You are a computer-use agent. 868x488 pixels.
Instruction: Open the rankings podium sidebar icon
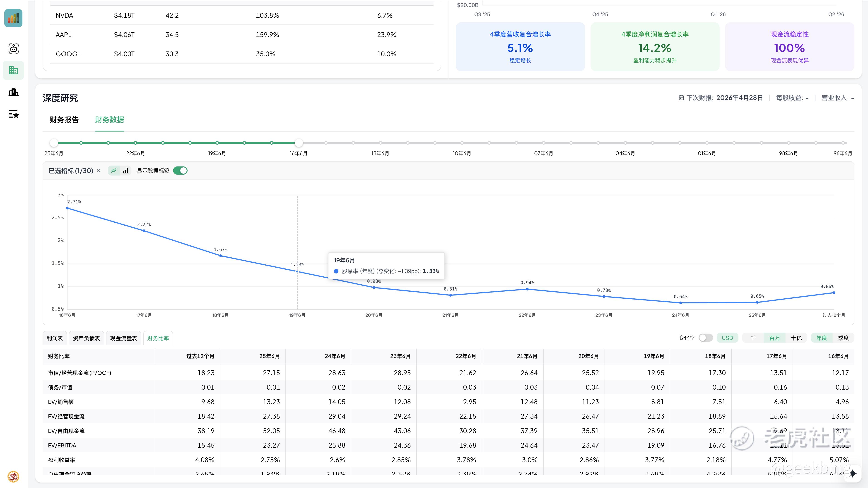click(14, 92)
